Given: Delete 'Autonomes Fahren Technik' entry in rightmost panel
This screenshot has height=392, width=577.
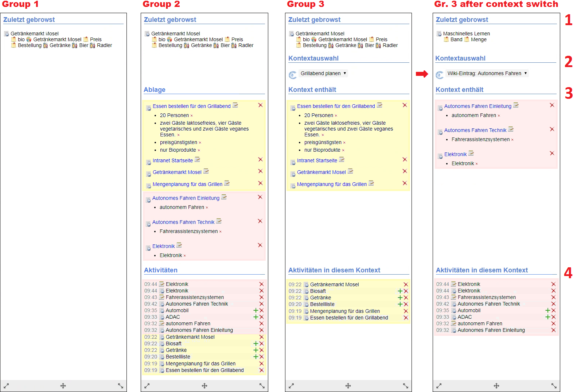Looking at the screenshot, I should coord(552,129).
